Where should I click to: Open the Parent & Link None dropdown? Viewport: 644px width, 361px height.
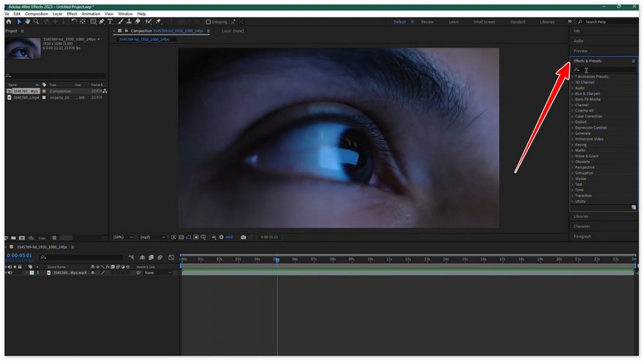[158, 273]
